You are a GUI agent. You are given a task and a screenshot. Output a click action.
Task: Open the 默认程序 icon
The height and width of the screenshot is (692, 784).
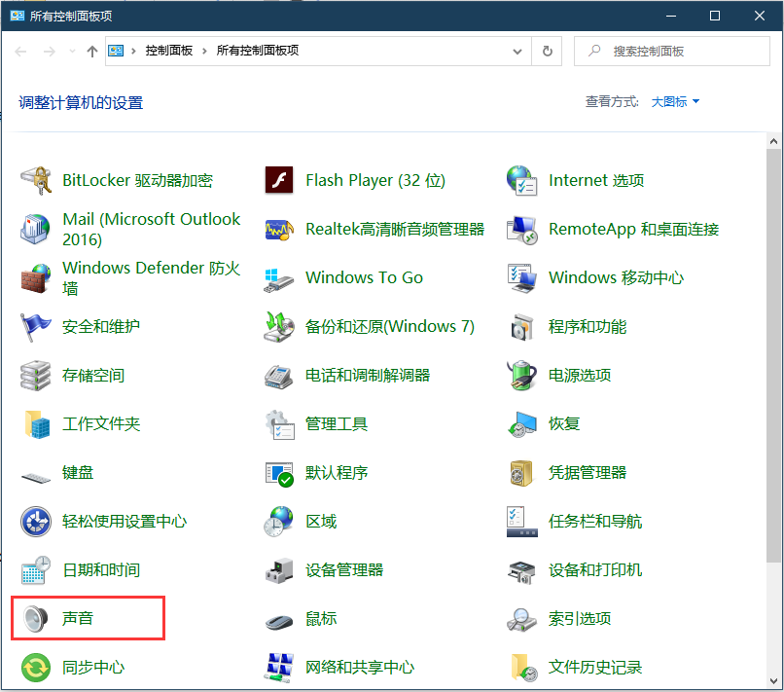pyautogui.click(x=279, y=473)
